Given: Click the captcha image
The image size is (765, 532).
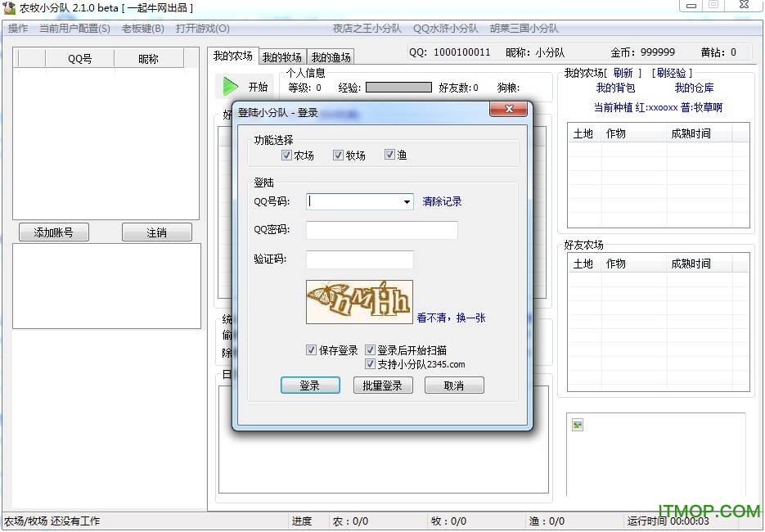Looking at the screenshot, I should point(359,302).
